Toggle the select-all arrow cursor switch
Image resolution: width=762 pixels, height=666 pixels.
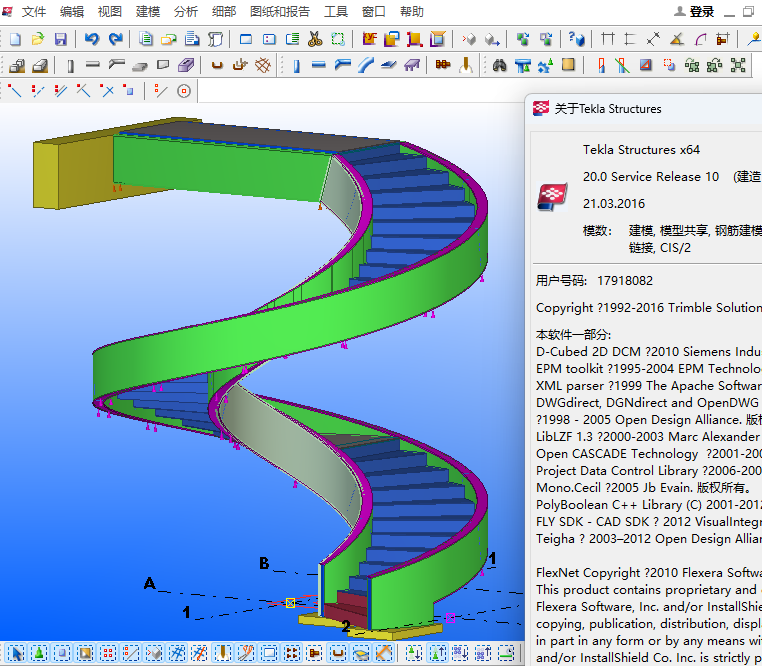tap(16, 653)
